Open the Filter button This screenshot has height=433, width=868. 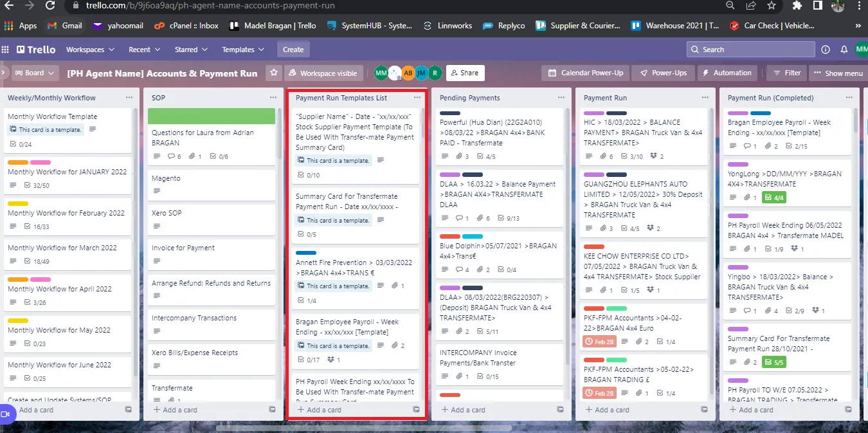tap(787, 73)
